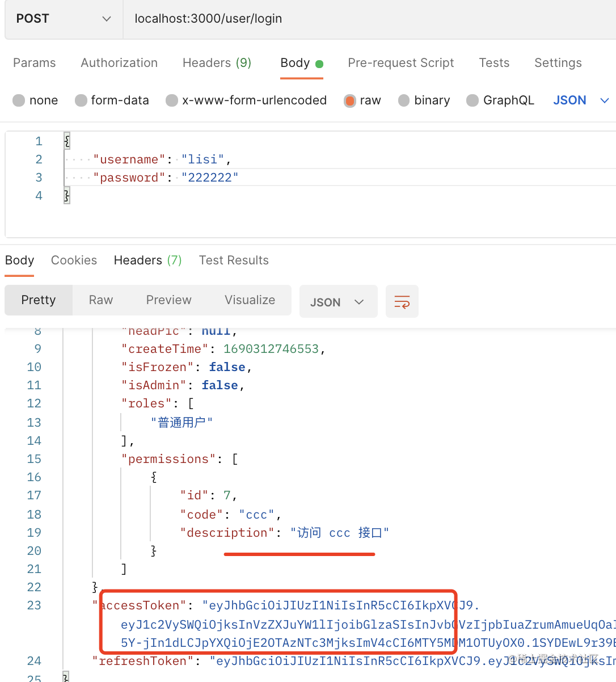Show the response Cookies tab

[74, 260]
